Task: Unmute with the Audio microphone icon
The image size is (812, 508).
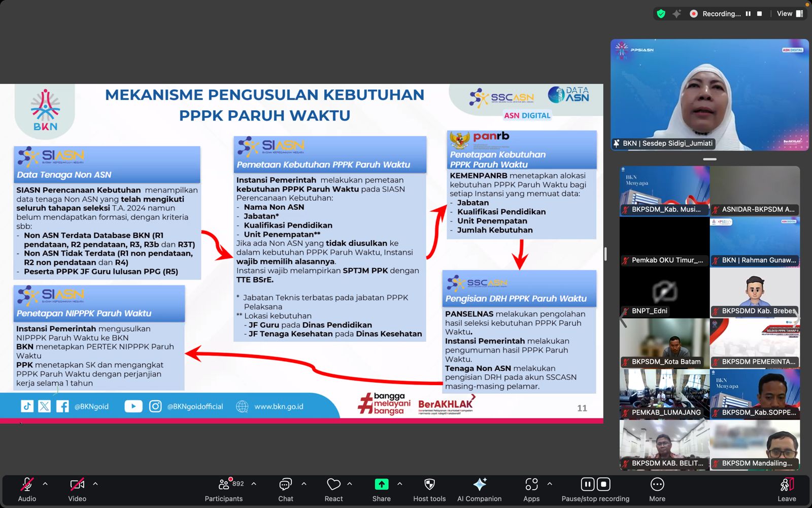Action: click(27, 485)
